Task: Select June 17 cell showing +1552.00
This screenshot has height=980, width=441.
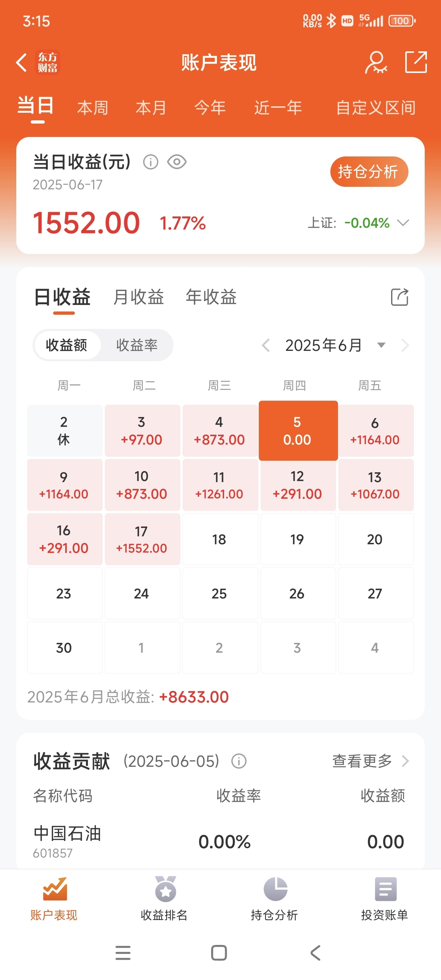Action: 142,539
